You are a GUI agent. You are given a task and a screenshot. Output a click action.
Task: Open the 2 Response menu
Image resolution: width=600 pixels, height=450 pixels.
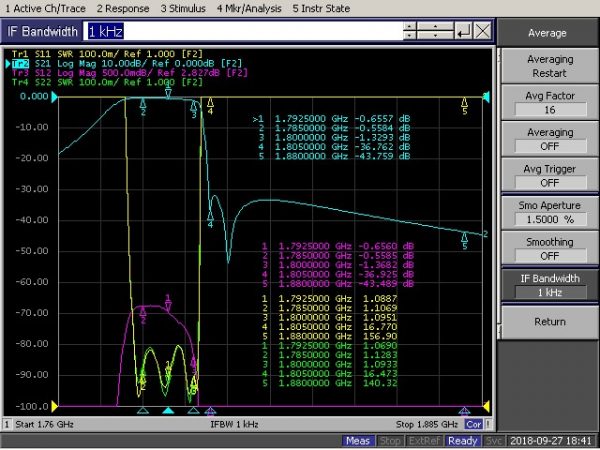123,8
